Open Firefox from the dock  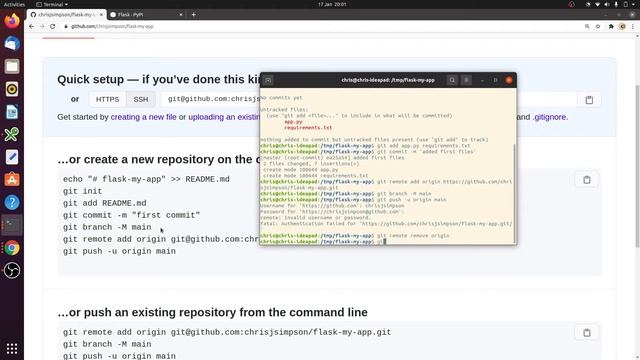point(12,20)
